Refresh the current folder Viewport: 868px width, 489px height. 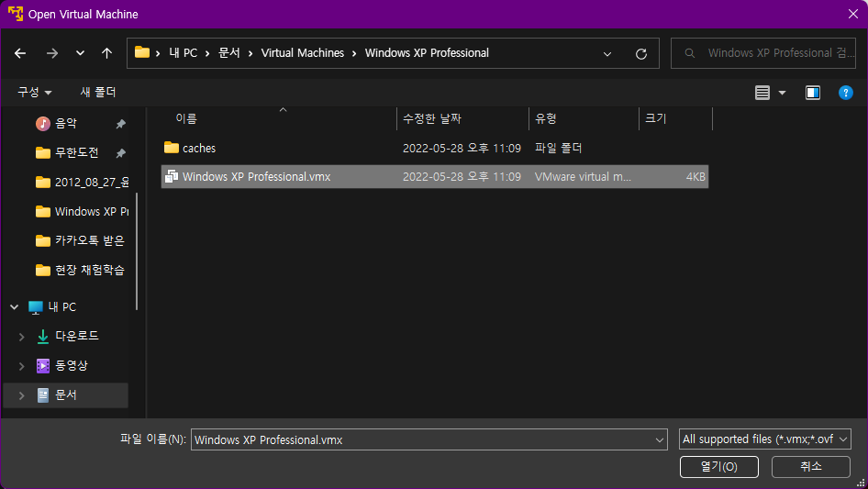coord(641,54)
